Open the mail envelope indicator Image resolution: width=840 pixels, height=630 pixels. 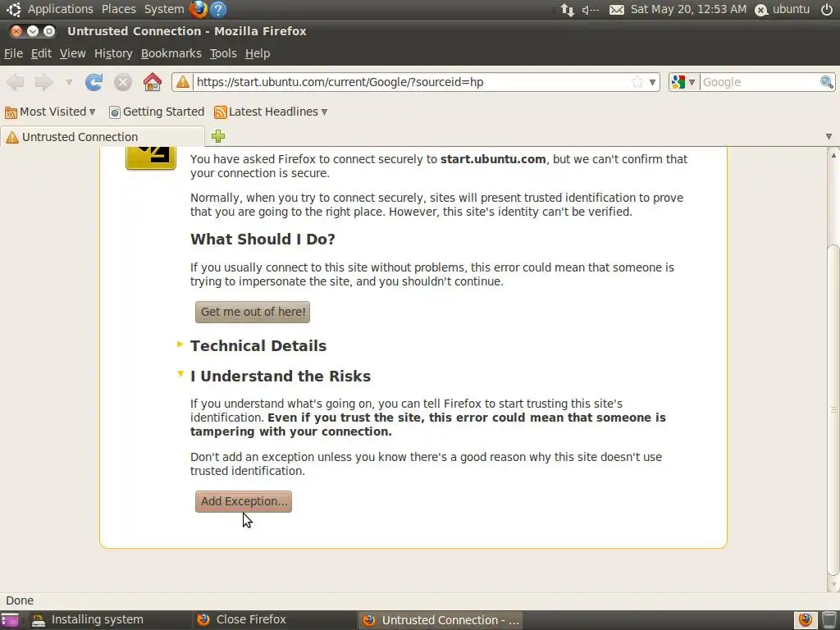[x=617, y=10]
